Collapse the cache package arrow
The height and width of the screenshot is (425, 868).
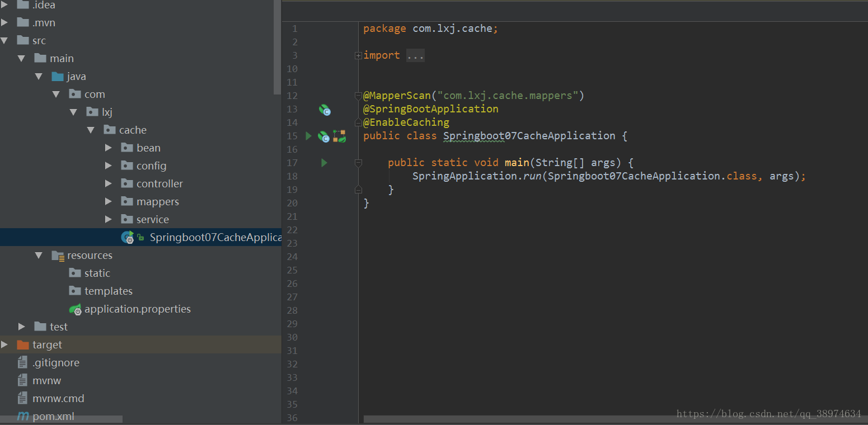91,130
